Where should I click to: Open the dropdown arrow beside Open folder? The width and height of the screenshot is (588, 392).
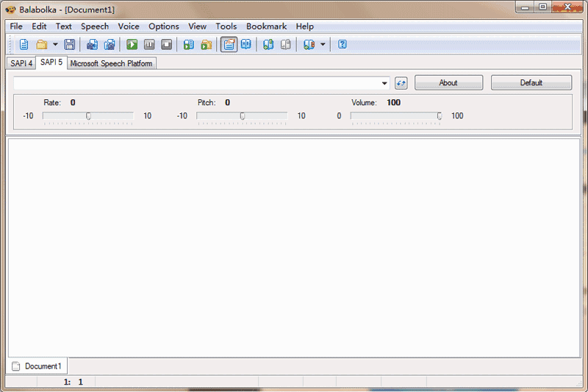pyautogui.click(x=55, y=45)
